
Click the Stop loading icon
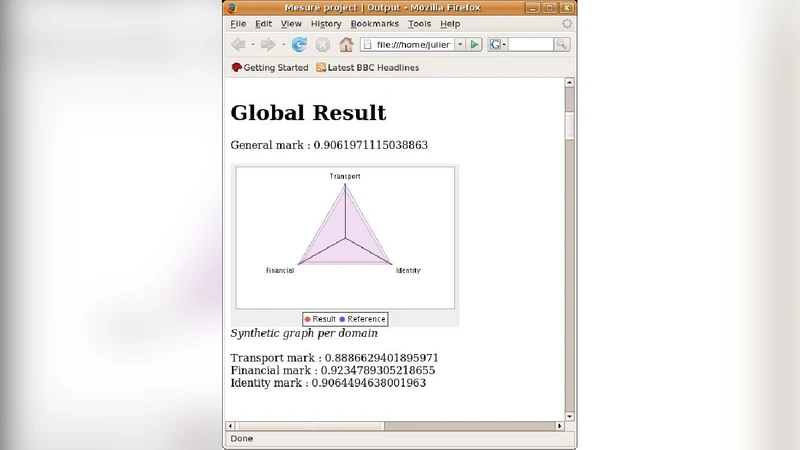pos(323,45)
